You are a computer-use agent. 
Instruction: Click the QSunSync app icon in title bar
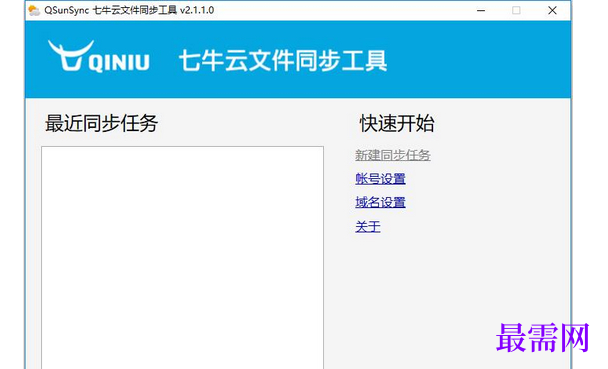[x=34, y=10]
